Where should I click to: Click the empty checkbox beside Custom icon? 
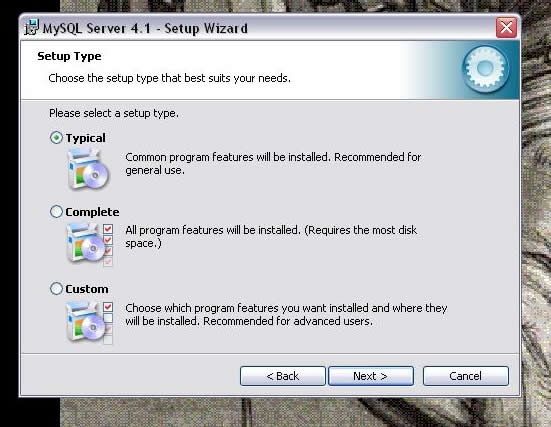(x=108, y=318)
